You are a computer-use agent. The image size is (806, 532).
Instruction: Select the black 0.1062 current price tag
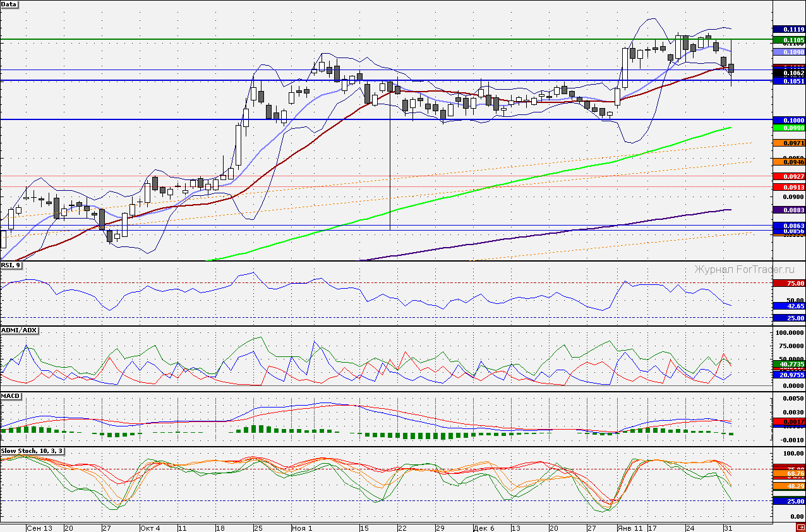pyautogui.click(x=789, y=73)
